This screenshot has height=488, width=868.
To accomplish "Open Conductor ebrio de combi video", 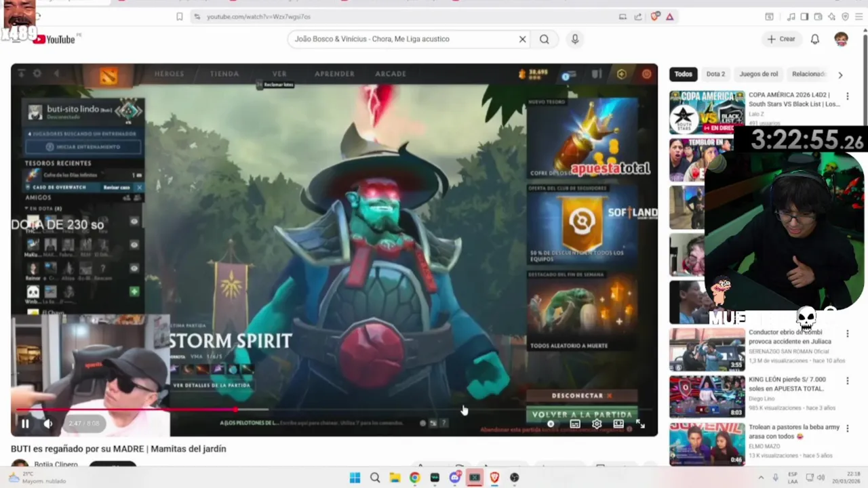I will pos(789,337).
